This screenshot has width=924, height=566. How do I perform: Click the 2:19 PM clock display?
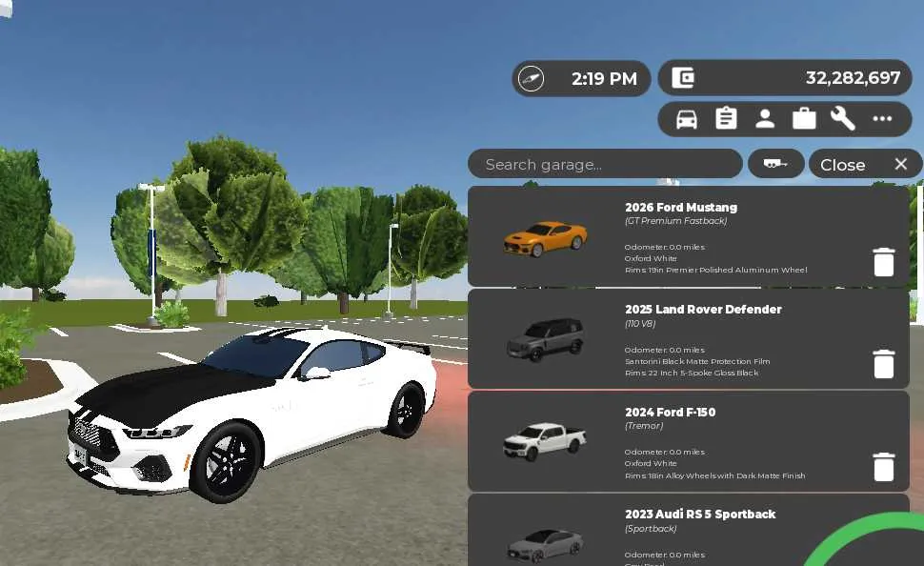pyautogui.click(x=604, y=78)
